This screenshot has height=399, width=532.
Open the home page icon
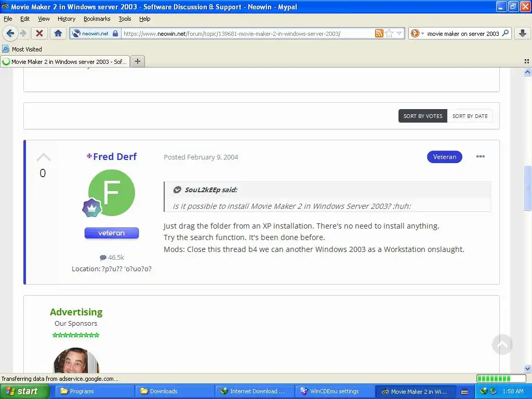(58, 33)
